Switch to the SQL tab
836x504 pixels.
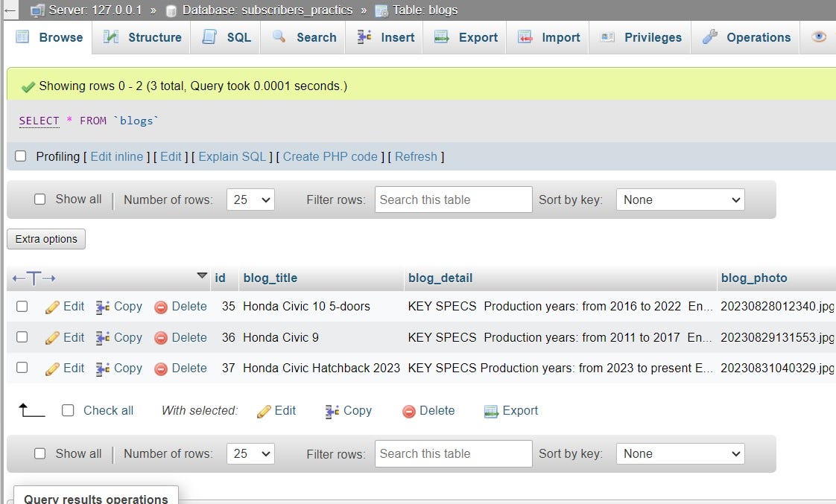point(226,37)
